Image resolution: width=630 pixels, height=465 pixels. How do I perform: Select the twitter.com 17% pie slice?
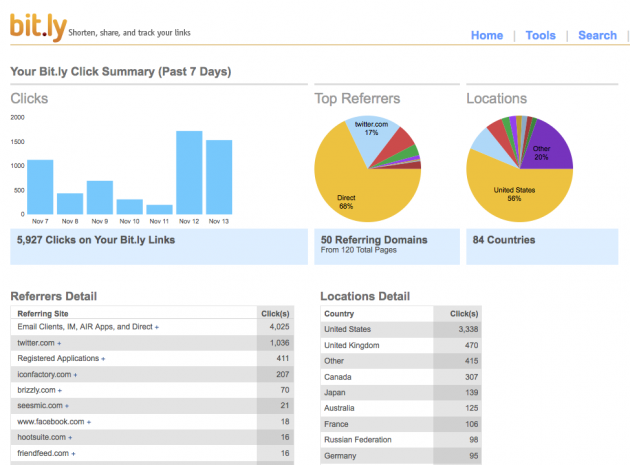[371, 137]
